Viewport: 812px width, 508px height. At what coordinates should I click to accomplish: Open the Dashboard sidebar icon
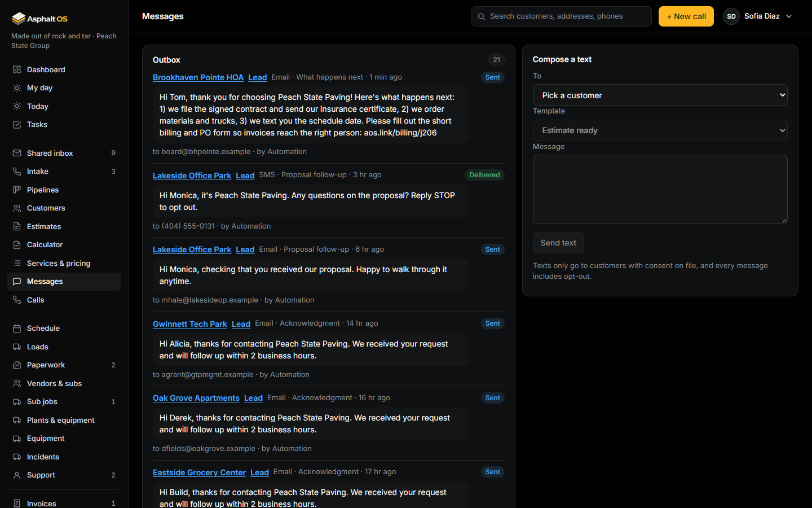pyautogui.click(x=17, y=69)
